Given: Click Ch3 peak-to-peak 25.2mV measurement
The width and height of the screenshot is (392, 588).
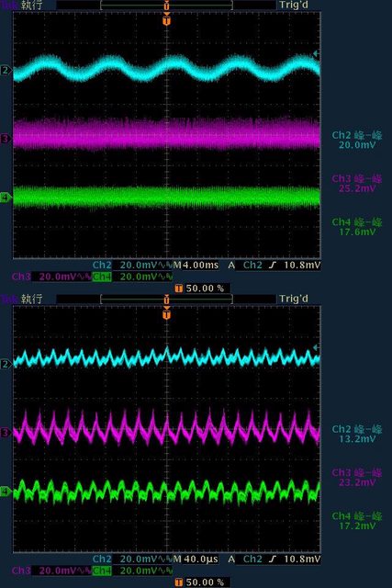Looking at the screenshot, I should pos(357,184).
